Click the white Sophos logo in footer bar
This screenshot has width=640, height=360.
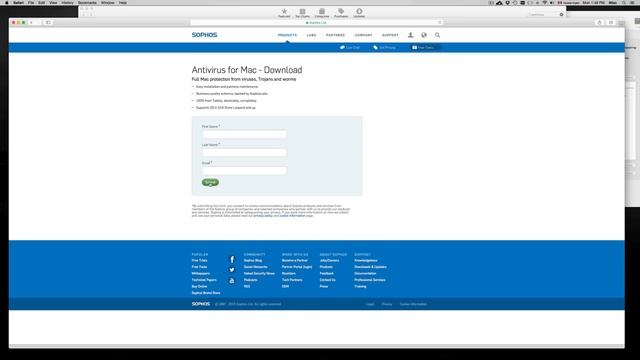coord(201,304)
